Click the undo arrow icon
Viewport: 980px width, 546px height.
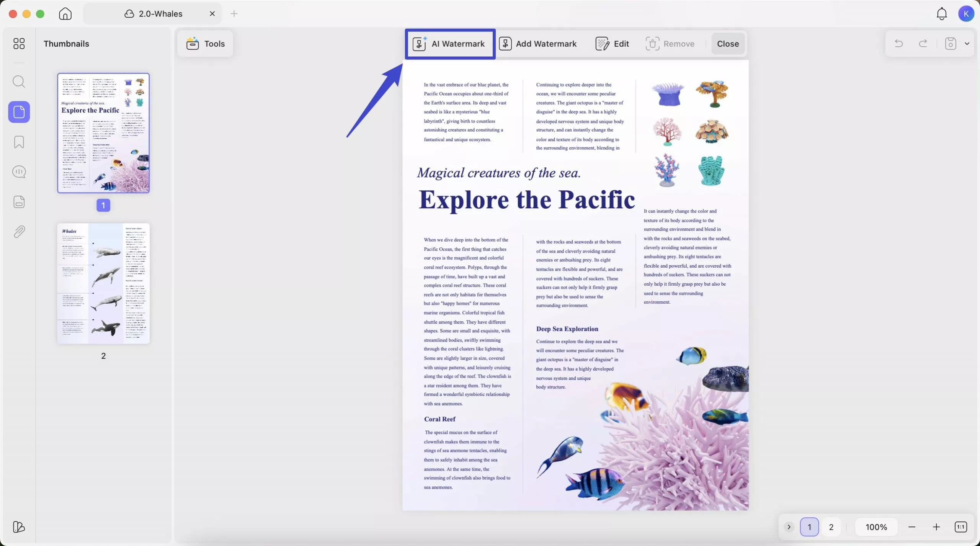click(898, 44)
